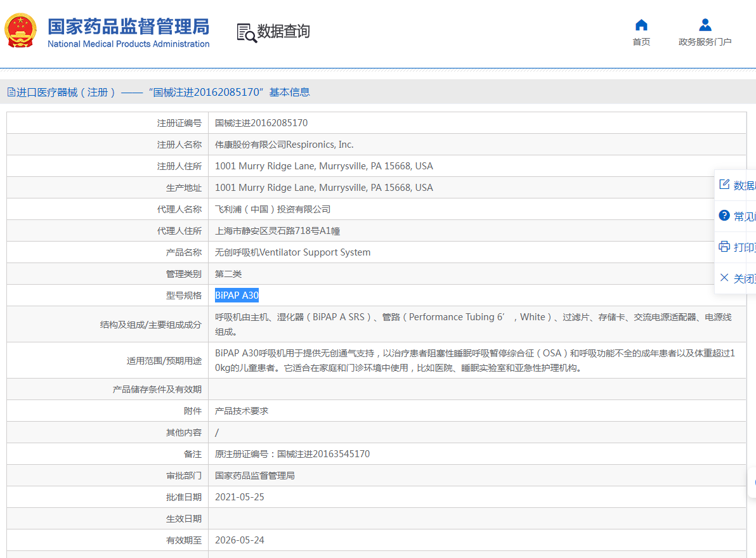Click the 附件 row label
The width and height of the screenshot is (756, 558).
[x=192, y=411]
